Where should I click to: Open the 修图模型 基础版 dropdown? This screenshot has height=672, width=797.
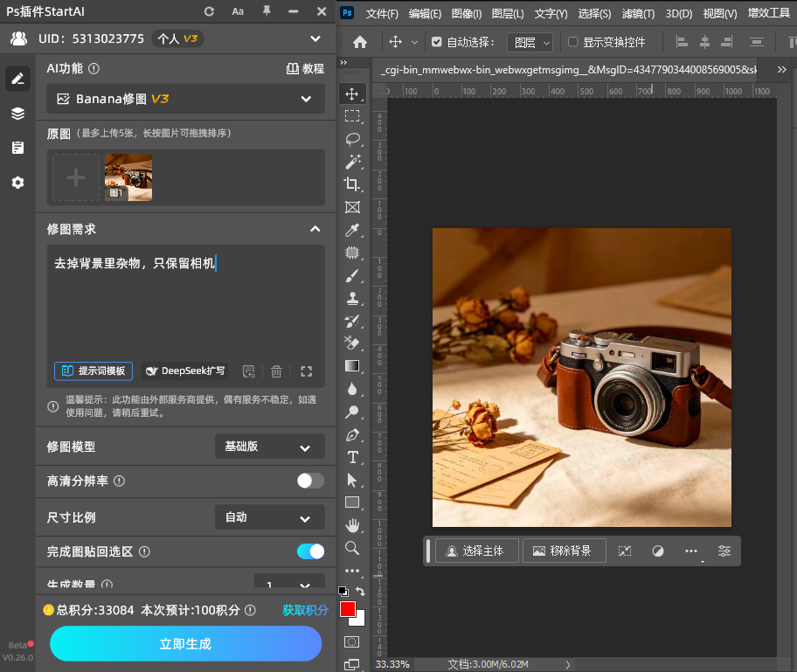pos(270,447)
